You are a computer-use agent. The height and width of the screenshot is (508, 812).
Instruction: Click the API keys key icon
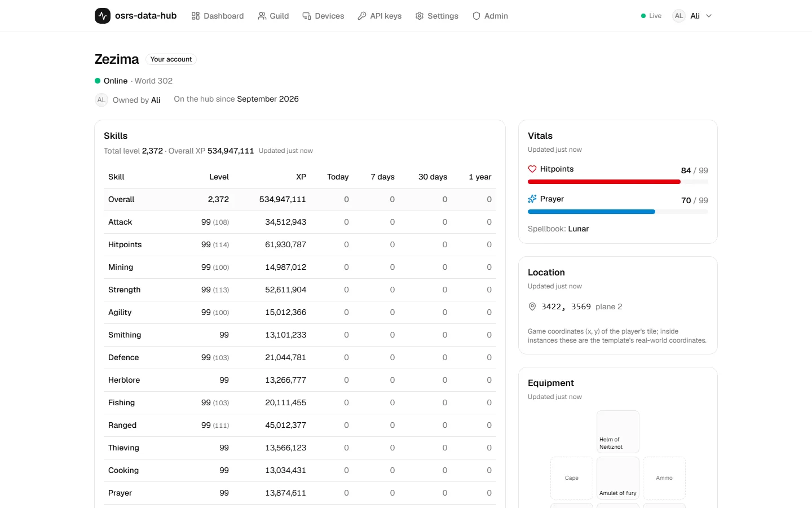pyautogui.click(x=362, y=16)
